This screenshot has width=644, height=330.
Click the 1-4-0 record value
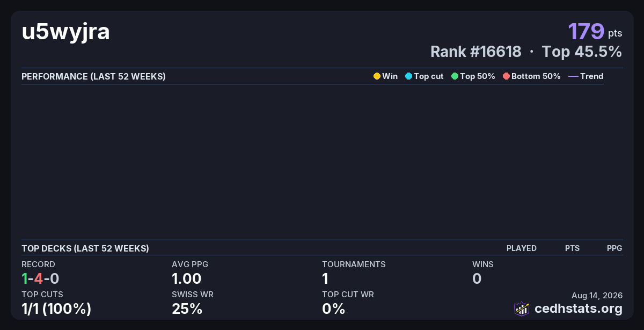[40, 278]
